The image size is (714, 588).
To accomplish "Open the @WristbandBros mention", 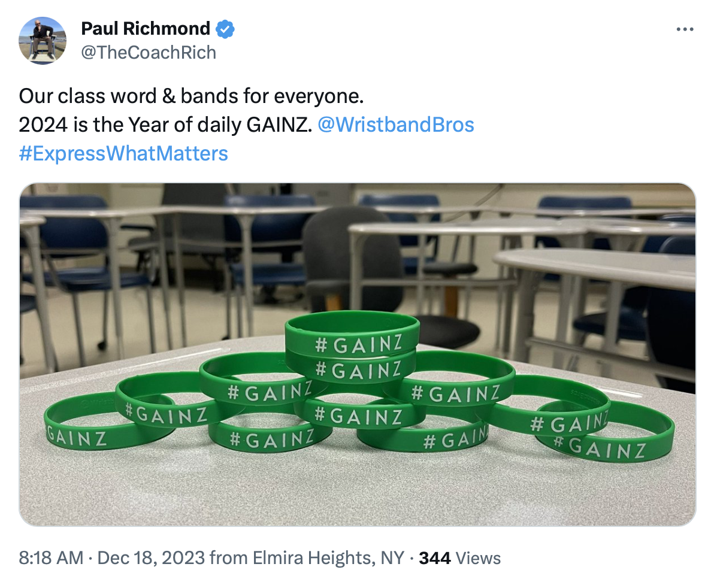I will tap(395, 125).
